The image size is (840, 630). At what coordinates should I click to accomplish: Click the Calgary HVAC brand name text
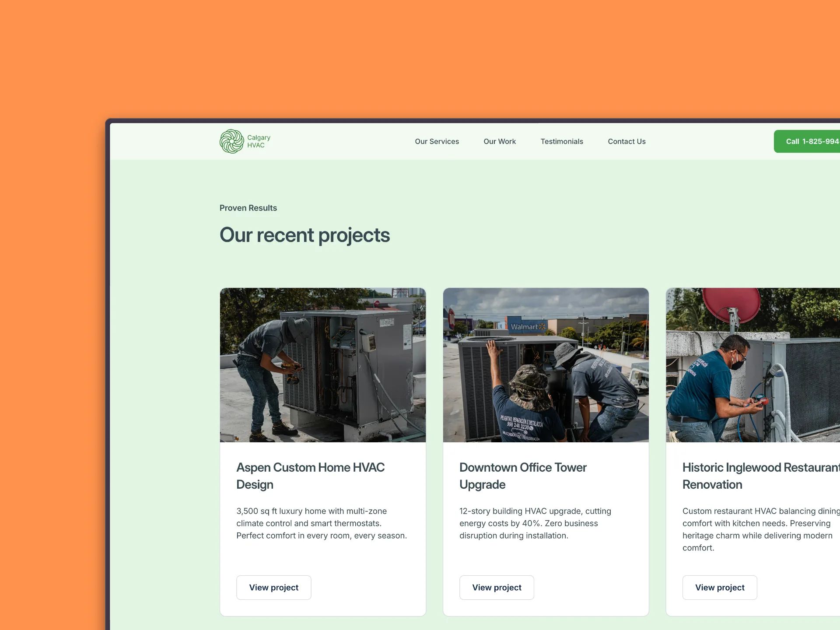(258, 141)
